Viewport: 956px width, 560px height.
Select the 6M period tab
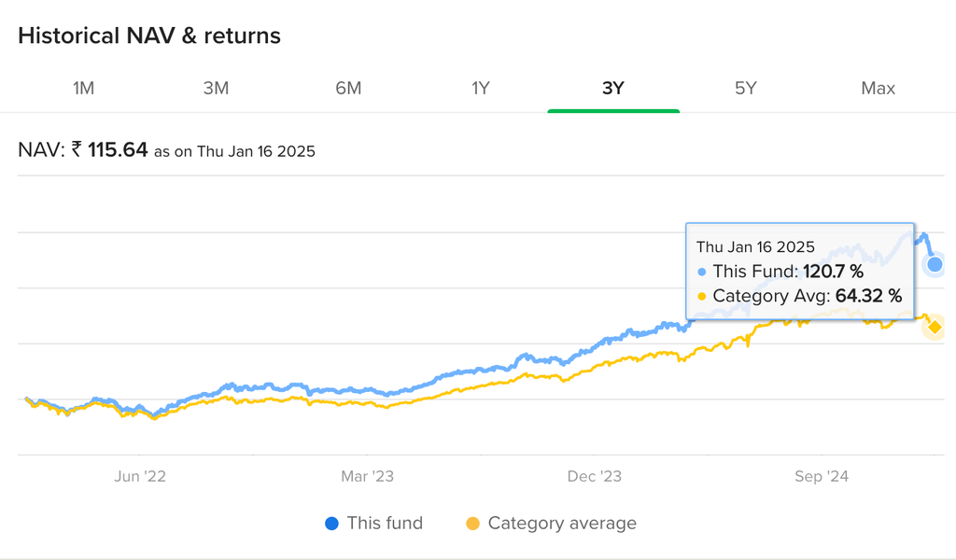[x=348, y=88]
